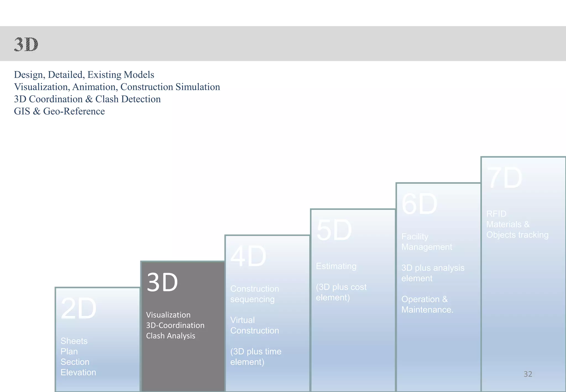The width and height of the screenshot is (566, 392).
Task: Click '3D Coordination & Clash Detection' text
Action: [87, 99]
